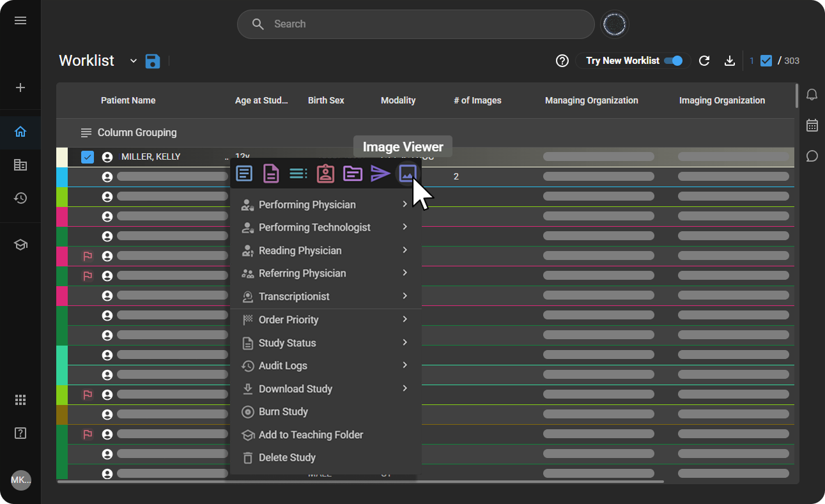825x504 pixels.
Task: Select Burn Study from context menu
Action: click(283, 412)
